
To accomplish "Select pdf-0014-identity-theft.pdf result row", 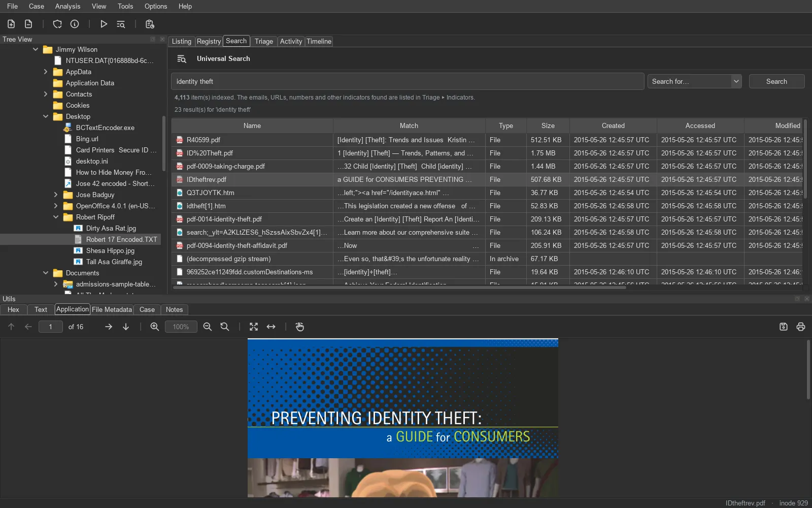I will [x=487, y=219].
